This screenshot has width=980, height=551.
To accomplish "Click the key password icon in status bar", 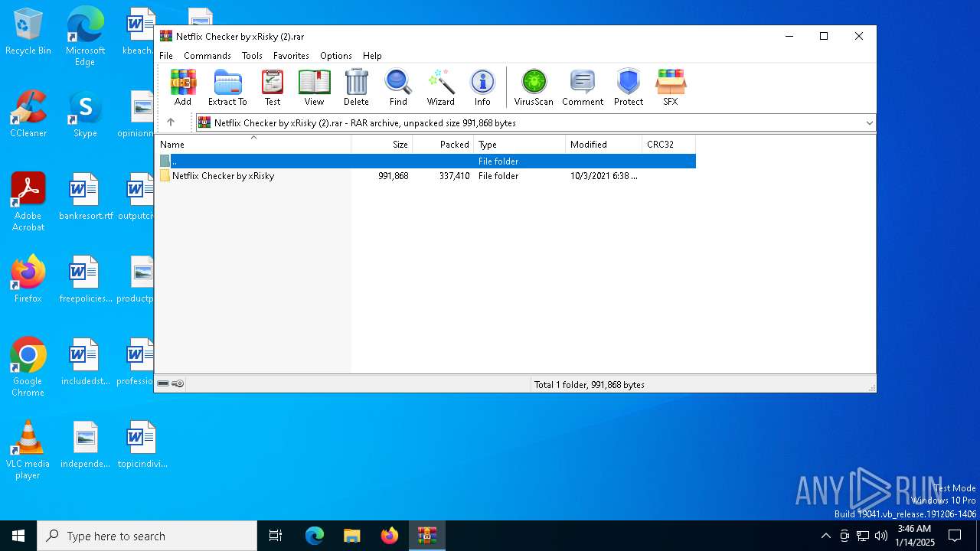I will point(178,384).
